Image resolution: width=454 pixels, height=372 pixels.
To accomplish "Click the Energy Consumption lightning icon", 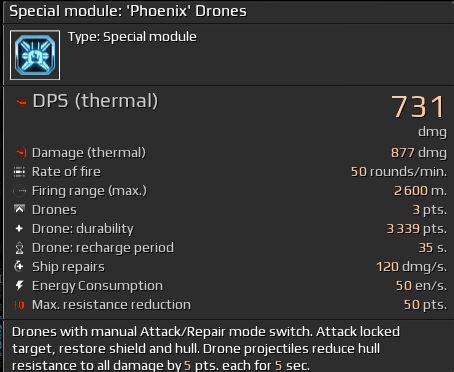I will [x=20, y=286].
